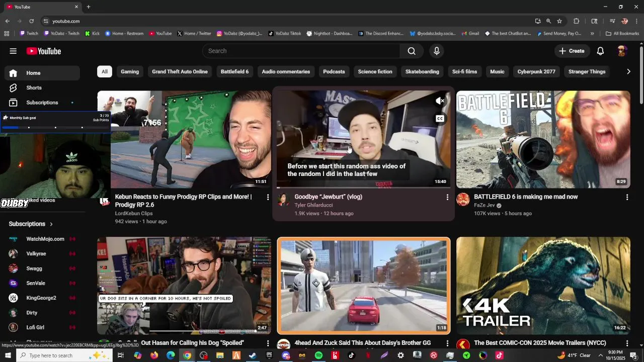Open the BATTLEFIELD 6 video thumbnail
Image resolution: width=644 pixels, height=362 pixels.
(x=543, y=139)
